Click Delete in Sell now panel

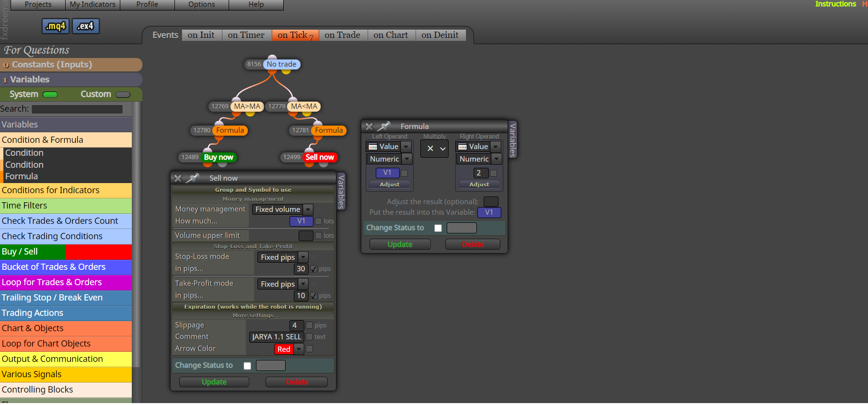tap(297, 382)
